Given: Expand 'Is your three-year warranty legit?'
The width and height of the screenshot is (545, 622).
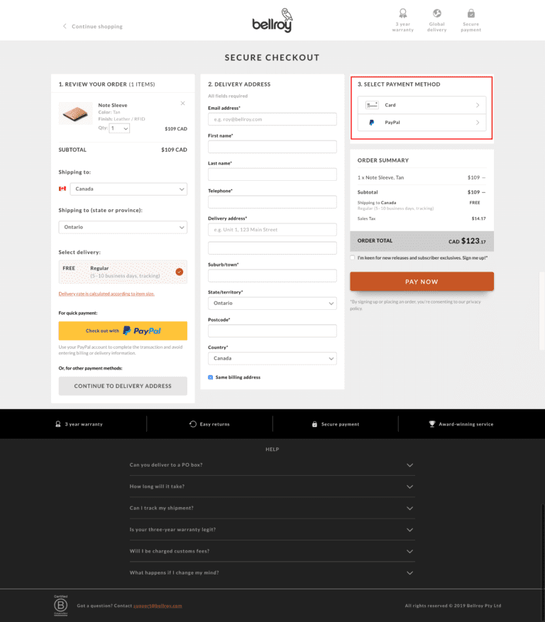Looking at the screenshot, I should click(272, 530).
